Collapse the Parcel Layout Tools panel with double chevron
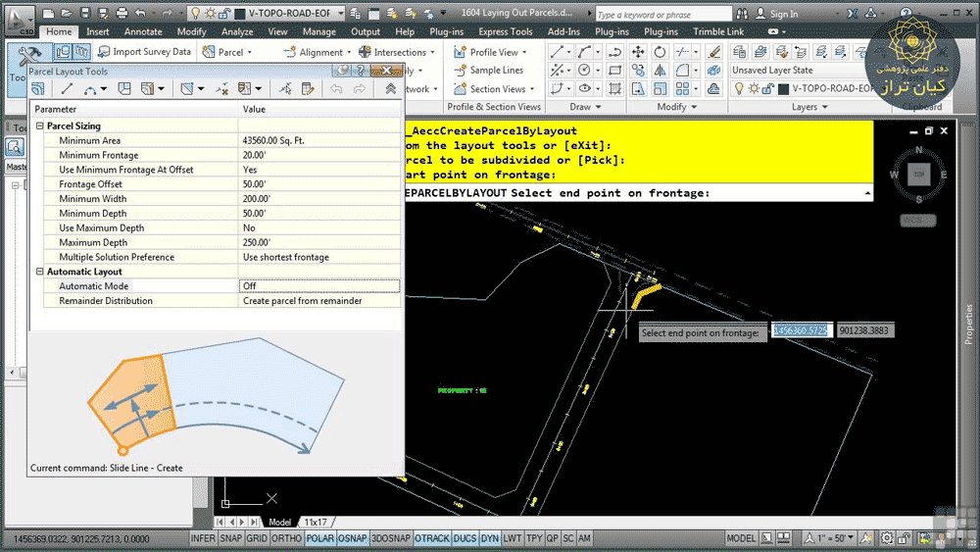Screen dimensions: 980x552 pyautogui.click(x=391, y=89)
